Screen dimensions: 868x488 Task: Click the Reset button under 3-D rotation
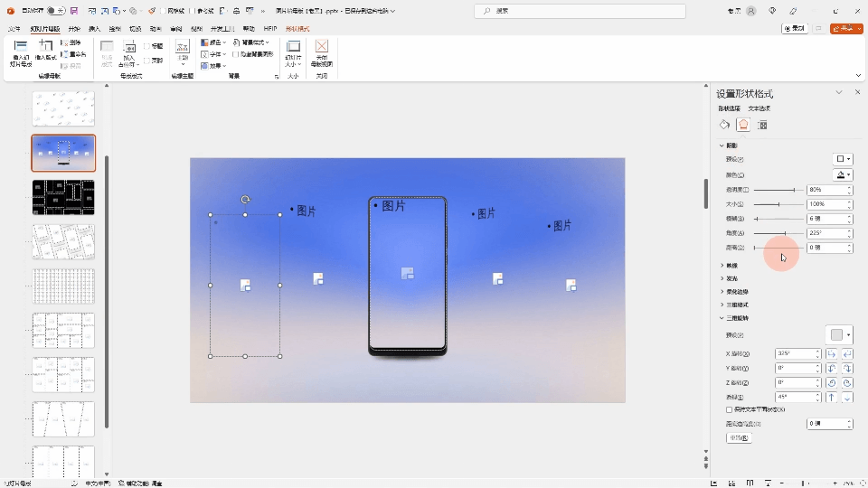point(738,438)
